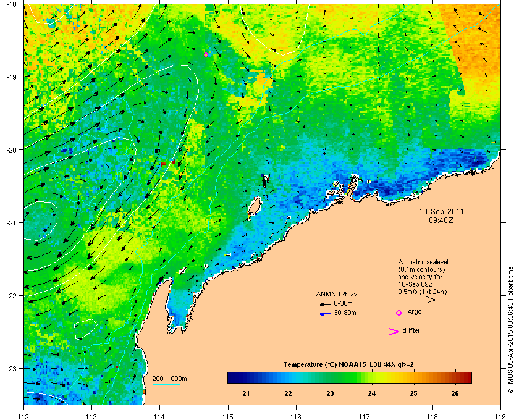Click the dark red end of the temperature bar
Viewport: 519px width, 420px height.
point(468,377)
